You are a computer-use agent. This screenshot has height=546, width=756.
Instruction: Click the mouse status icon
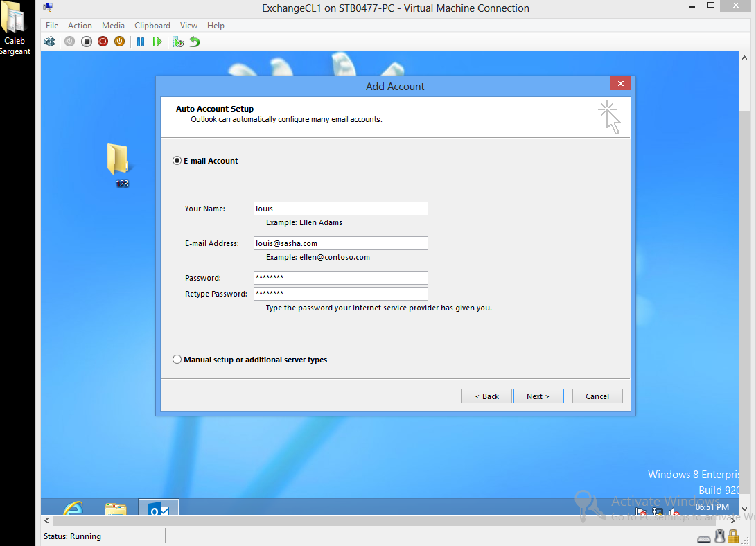[719, 536]
